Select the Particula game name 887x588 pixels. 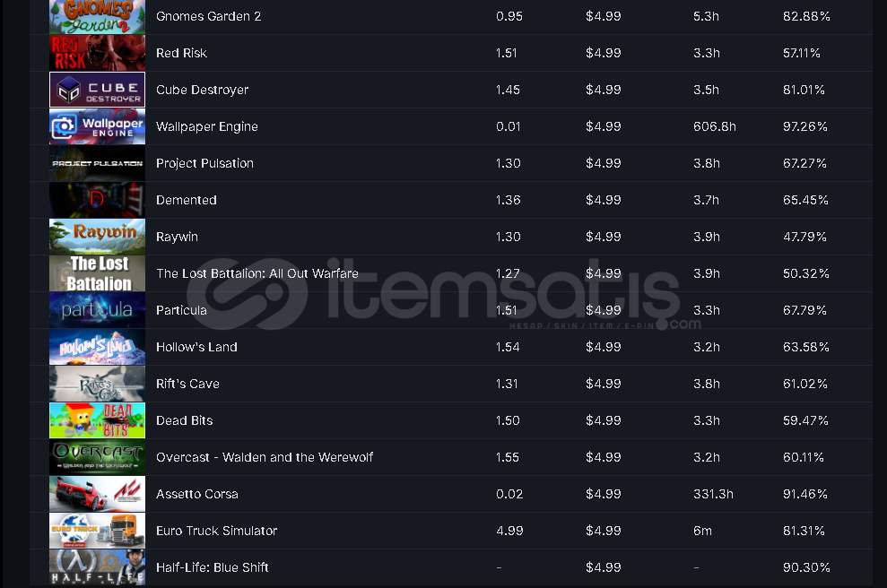click(181, 310)
